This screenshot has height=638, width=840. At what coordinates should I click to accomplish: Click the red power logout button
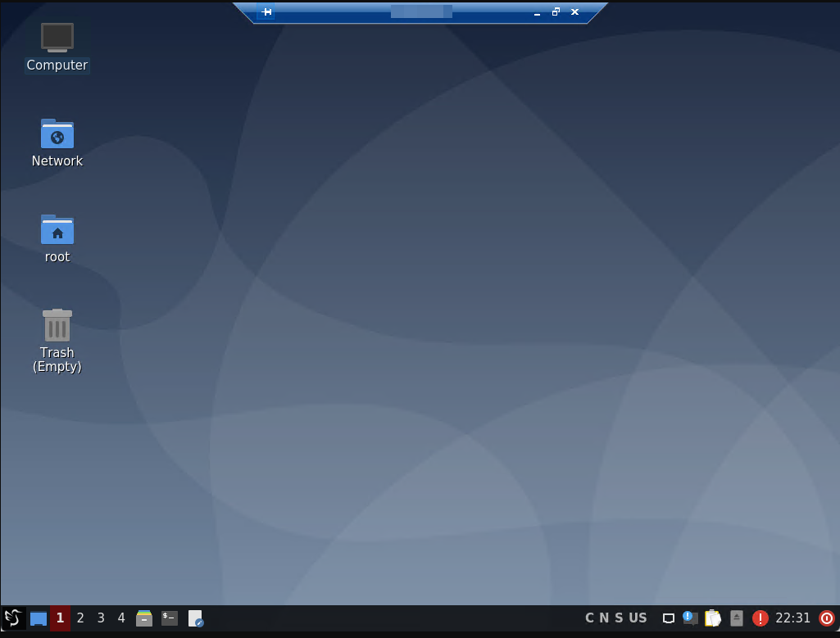pyautogui.click(x=827, y=618)
